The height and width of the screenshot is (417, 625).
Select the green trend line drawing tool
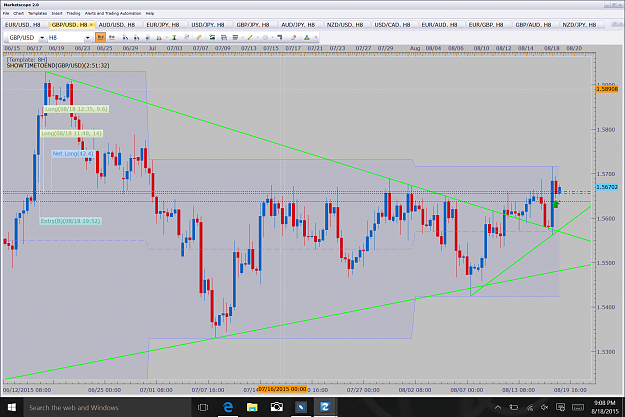coord(250,37)
